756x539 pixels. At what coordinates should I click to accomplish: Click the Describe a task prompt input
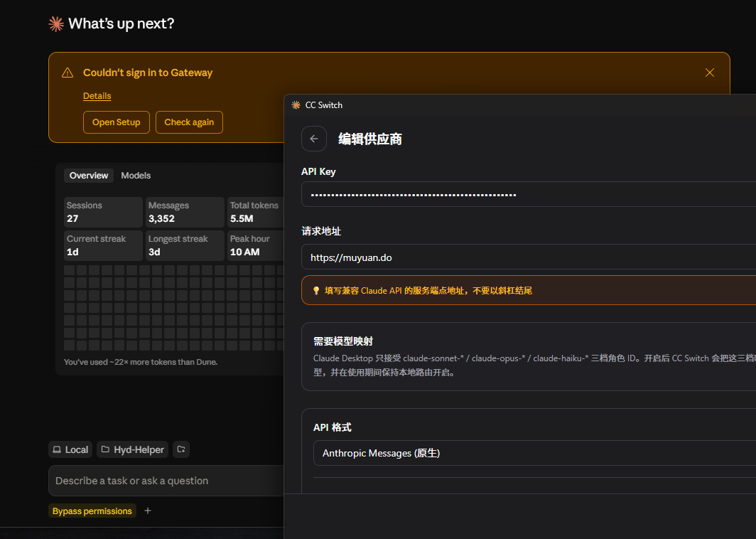point(166,481)
